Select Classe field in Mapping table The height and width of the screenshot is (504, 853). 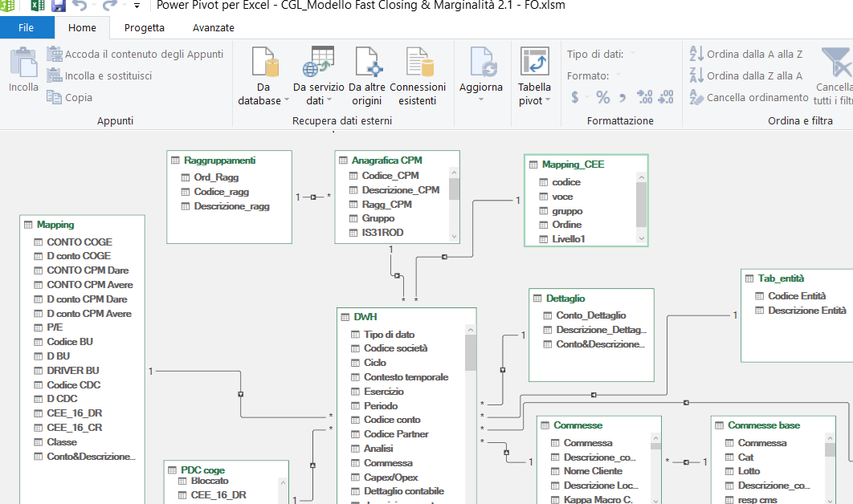[62, 442]
